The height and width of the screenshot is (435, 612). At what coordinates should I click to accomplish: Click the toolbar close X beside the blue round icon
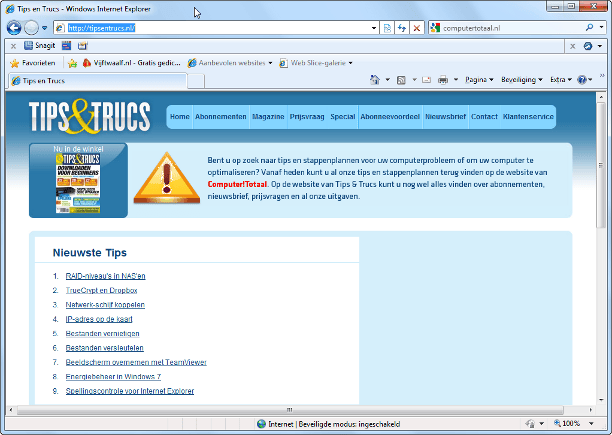point(573,46)
